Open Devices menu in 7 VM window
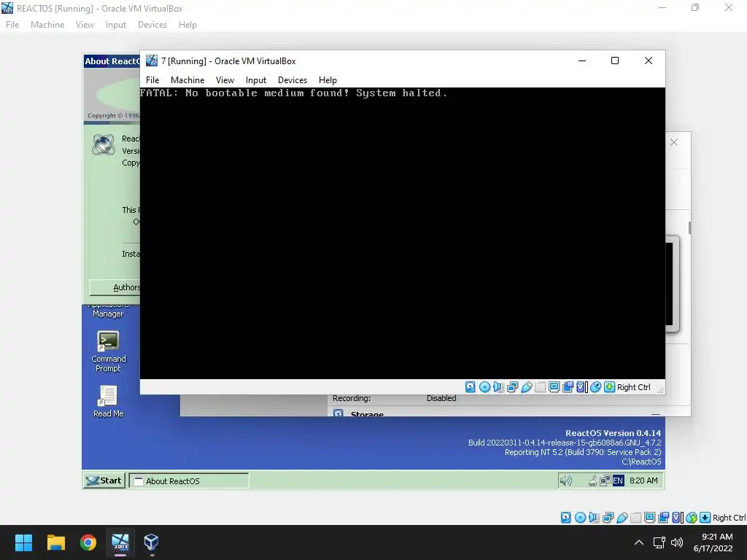The image size is (747, 560). [x=293, y=80]
